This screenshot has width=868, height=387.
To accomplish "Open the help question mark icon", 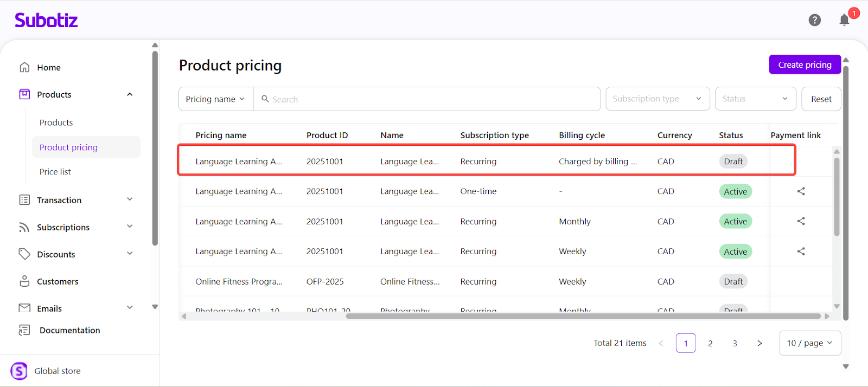I will pos(814,20).
